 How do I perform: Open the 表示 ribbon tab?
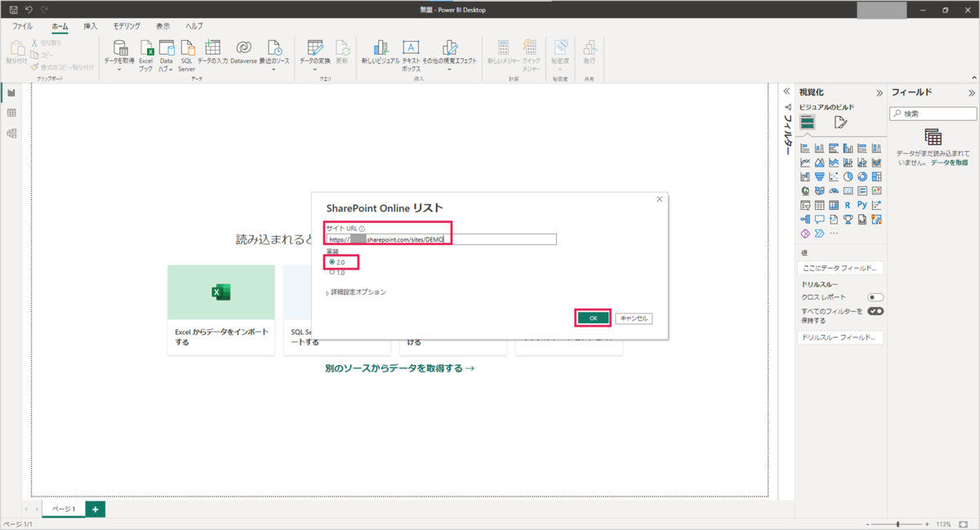pos(163,26)
